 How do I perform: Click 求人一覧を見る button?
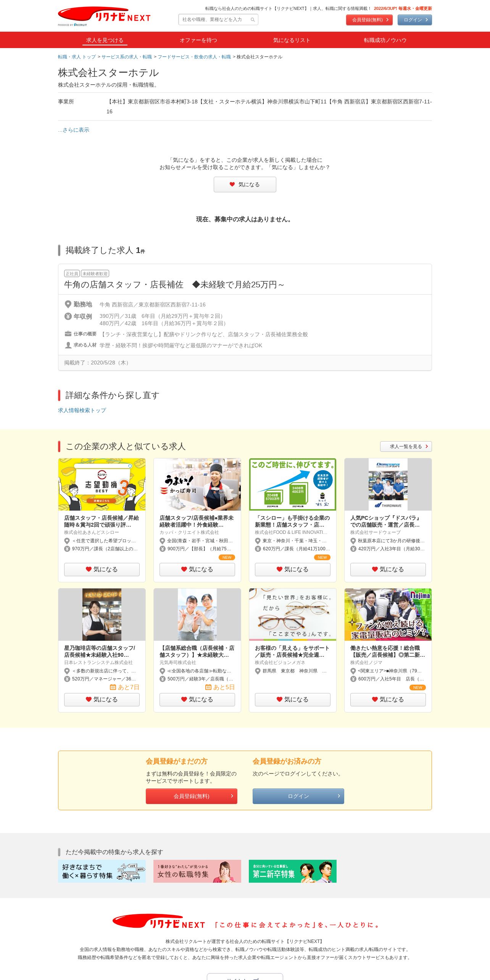coord(406,446)
